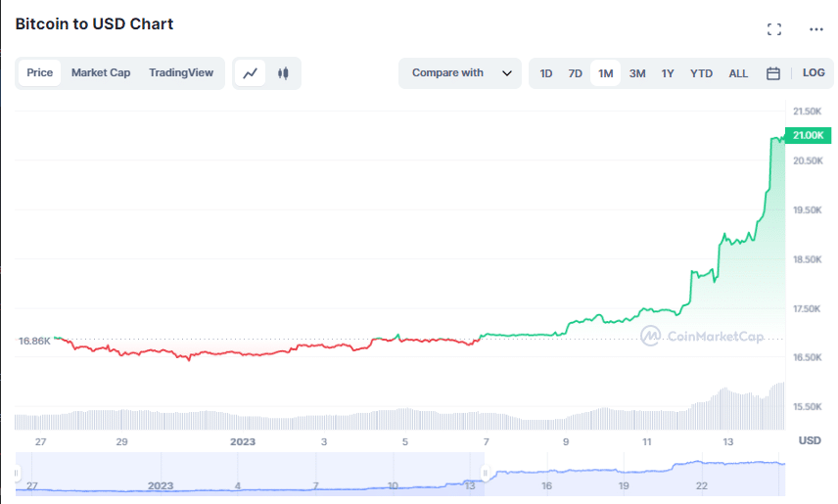Click the 19.50K axis label
Viewport: 838px width, 504px height.
click(807, 210)
